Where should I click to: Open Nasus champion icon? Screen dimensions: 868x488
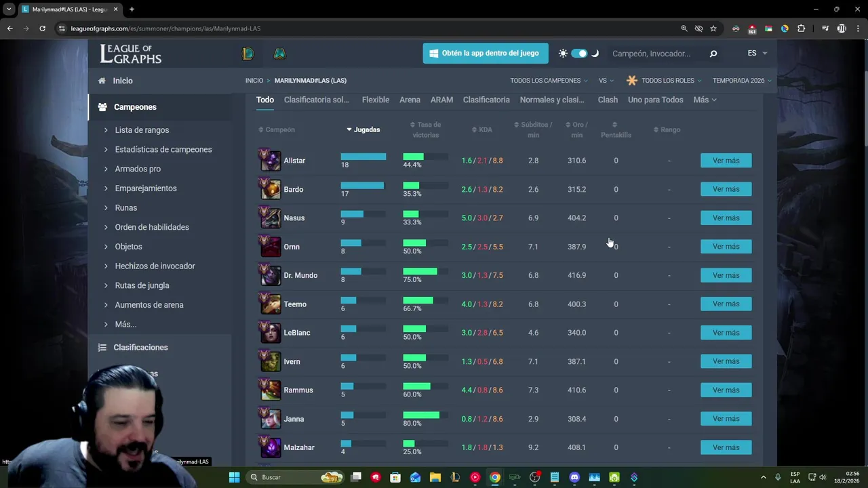[270, 218]
